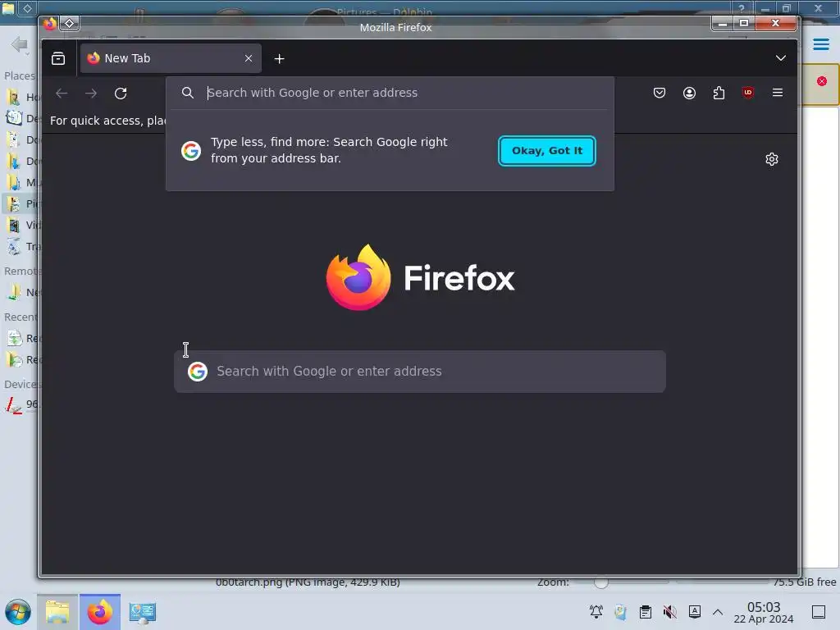Click the bookmarks toolbar quick access text
Viewport: 840px width, 630px height.
tap(108, 121)
